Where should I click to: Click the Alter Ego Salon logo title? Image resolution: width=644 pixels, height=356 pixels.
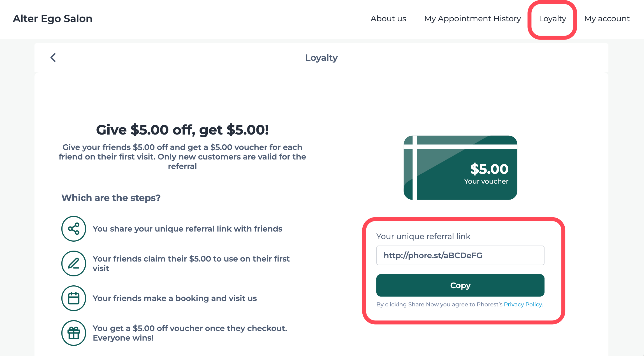click(x=53, y=19)
